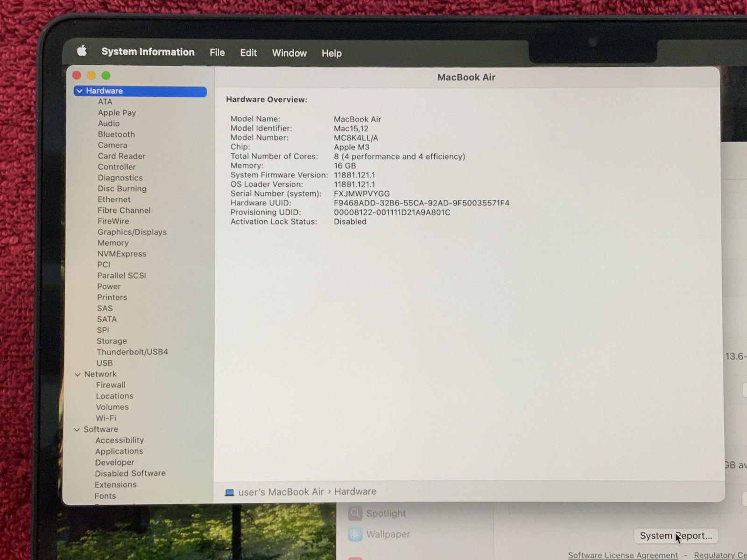Select SPI in the sidebar

[x=103, y=330]
